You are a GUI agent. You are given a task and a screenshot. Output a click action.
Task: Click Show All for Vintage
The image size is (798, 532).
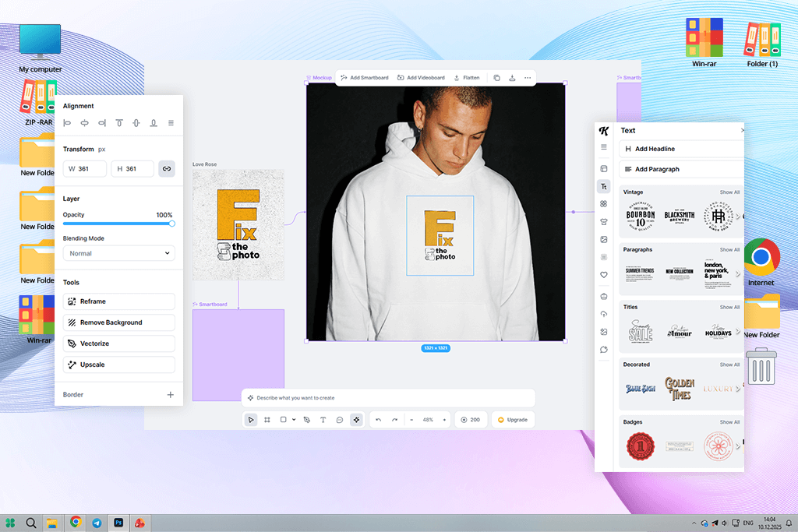(729, 192)
